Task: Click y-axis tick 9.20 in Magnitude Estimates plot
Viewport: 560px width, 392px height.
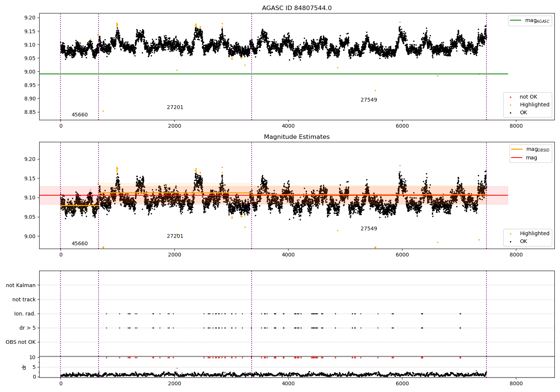Action: click(x=30, y=159)
